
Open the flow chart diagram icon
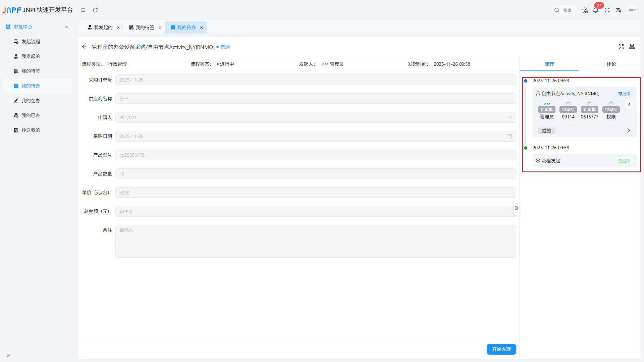(632, 47)
